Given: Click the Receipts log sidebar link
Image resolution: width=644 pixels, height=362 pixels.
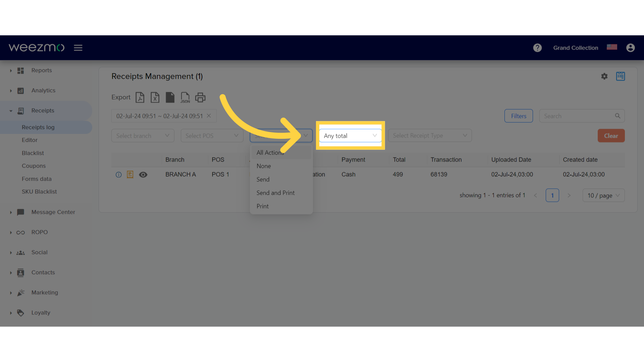Looking at the screenshot, I should [38, 127].
